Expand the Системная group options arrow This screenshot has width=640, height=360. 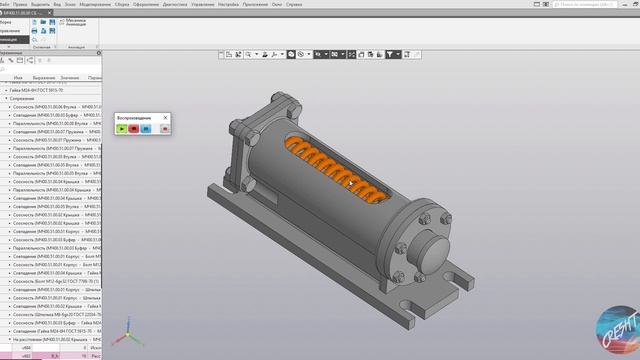point(56,47)
